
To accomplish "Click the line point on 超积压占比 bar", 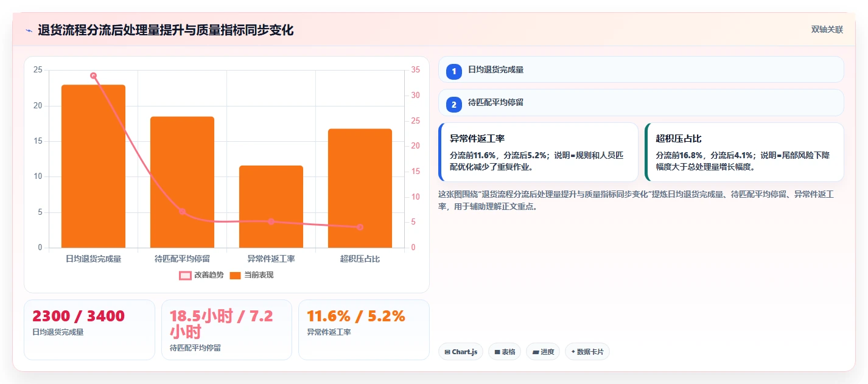I will tap(360, 227).
